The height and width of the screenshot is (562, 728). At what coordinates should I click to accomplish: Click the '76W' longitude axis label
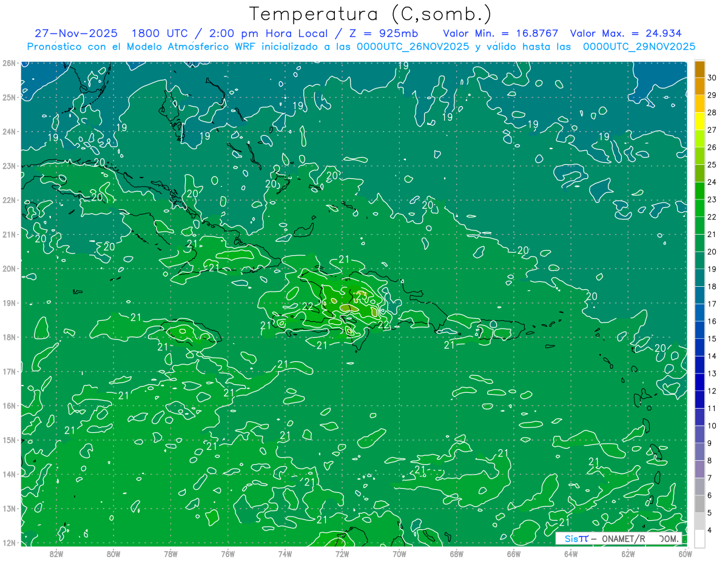[x=228, y=554]
